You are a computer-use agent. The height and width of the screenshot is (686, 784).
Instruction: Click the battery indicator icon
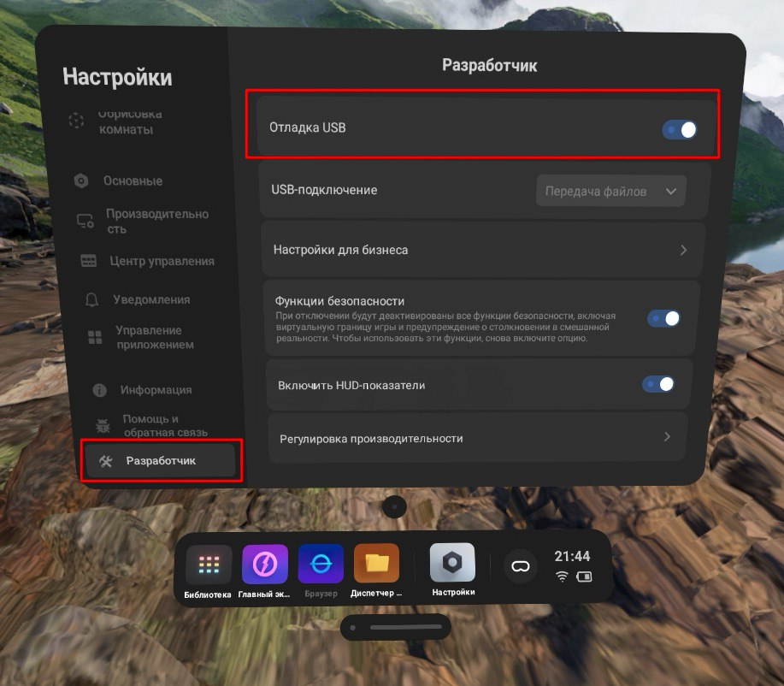[x=584, y=577]
